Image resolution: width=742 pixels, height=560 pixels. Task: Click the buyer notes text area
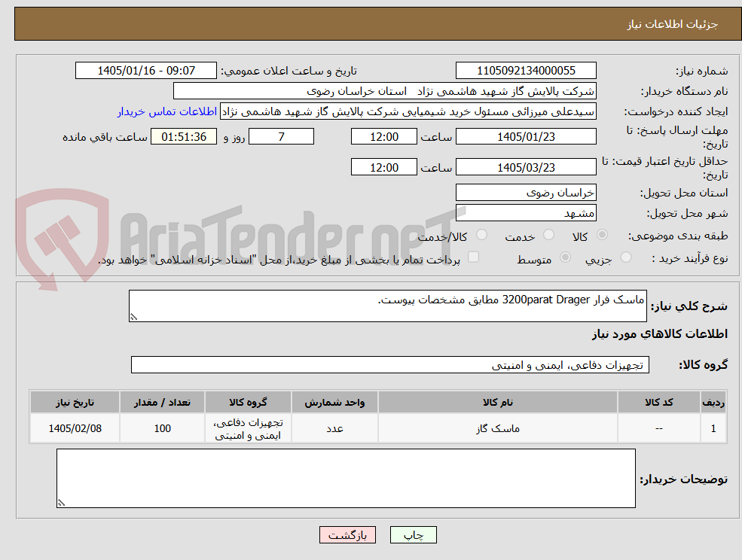pyautogui.click(x=346, y=478)
